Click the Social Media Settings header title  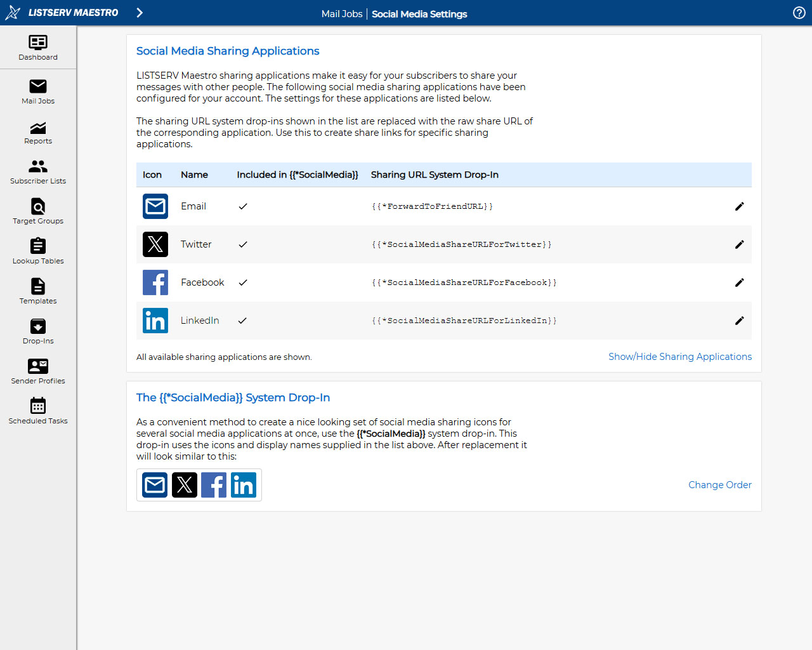pos(419,14)
